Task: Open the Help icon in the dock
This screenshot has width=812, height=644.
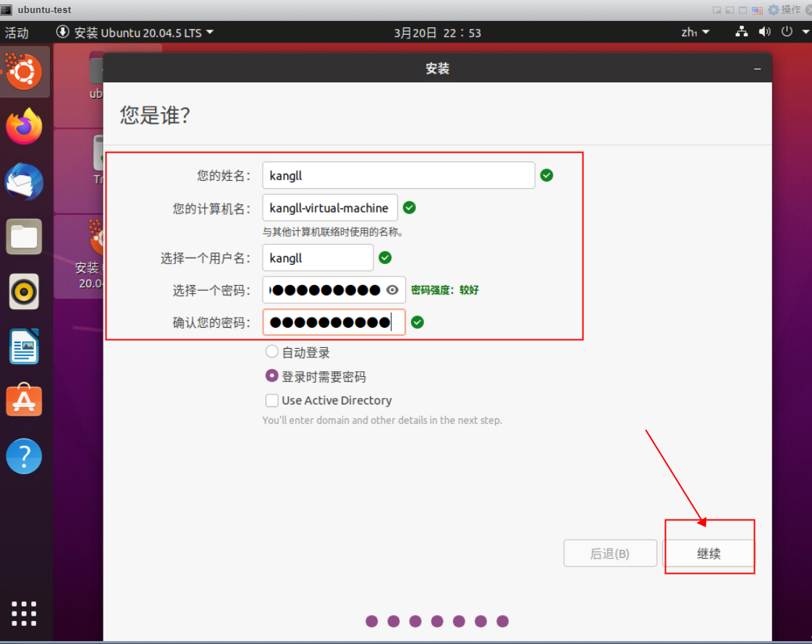Action: [x=24, y=456]
